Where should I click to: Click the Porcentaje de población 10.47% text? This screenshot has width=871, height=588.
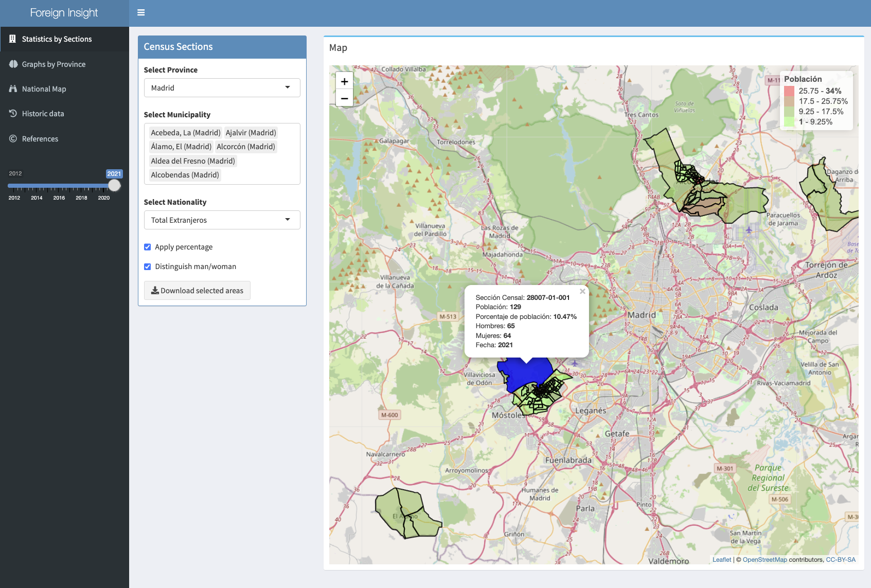tap(526, 317)
